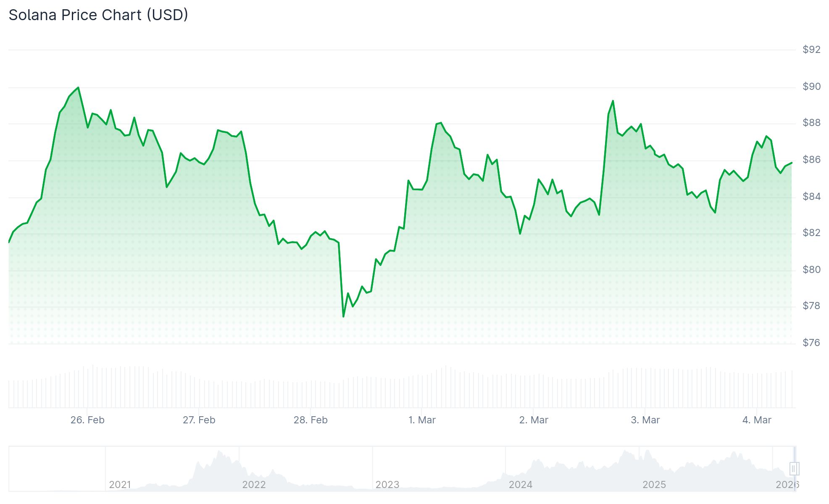This screenshot has width=829, height=504.
Task: Click the 4. Mar date label
Action: (x=757, y=420)
